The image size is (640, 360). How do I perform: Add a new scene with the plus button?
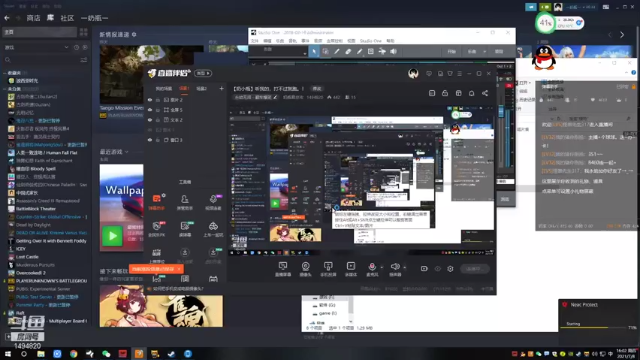221,89
